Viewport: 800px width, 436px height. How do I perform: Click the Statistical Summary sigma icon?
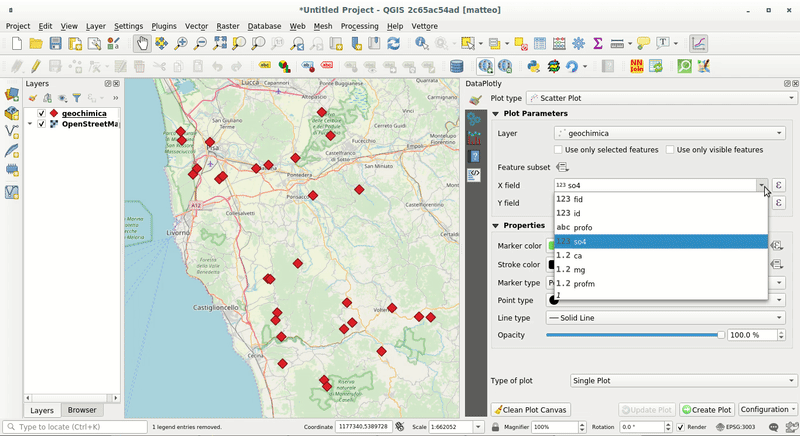point(598,44)
